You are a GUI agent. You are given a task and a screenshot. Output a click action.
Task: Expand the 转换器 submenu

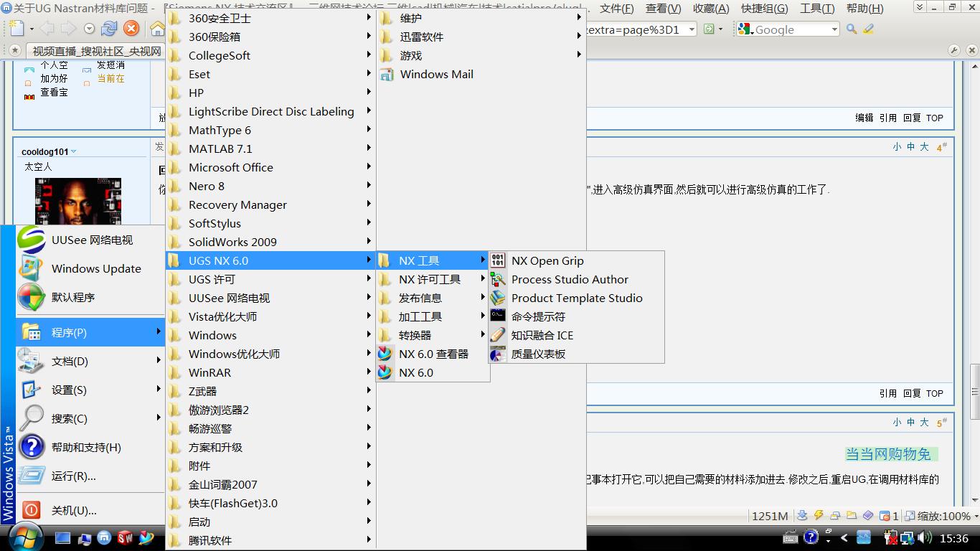tap(433, 335)
